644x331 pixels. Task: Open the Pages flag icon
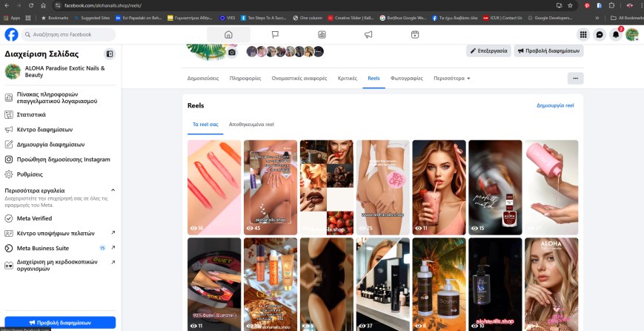[x=275, y=35]
